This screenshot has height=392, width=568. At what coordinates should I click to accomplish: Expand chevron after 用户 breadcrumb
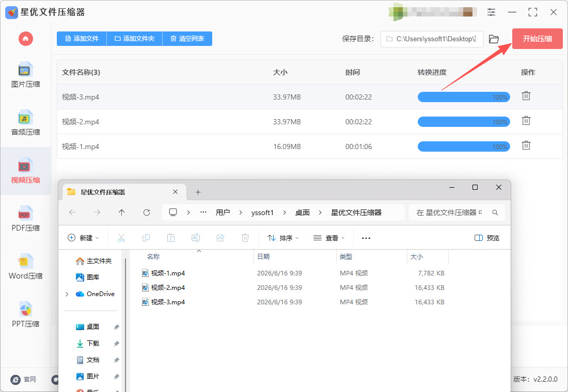point(241,213)
